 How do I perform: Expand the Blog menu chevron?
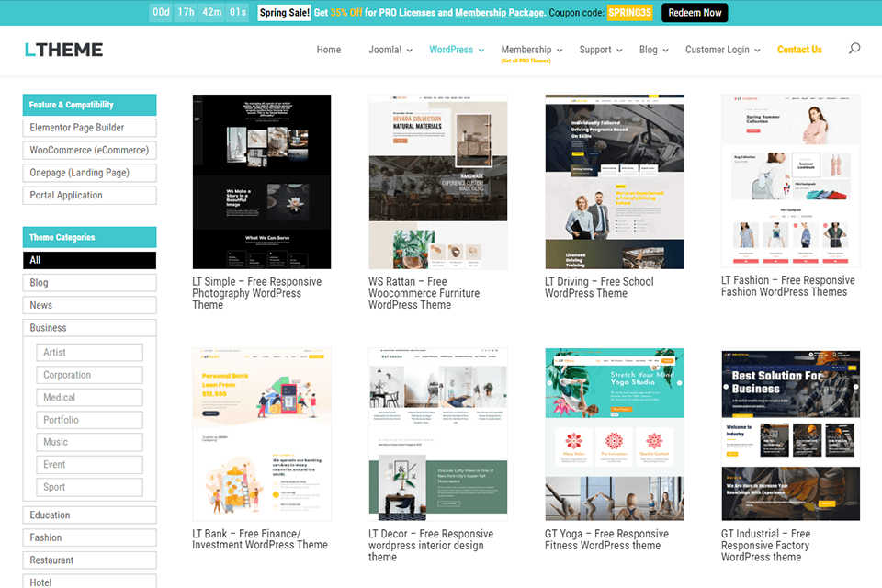[665, 51]
